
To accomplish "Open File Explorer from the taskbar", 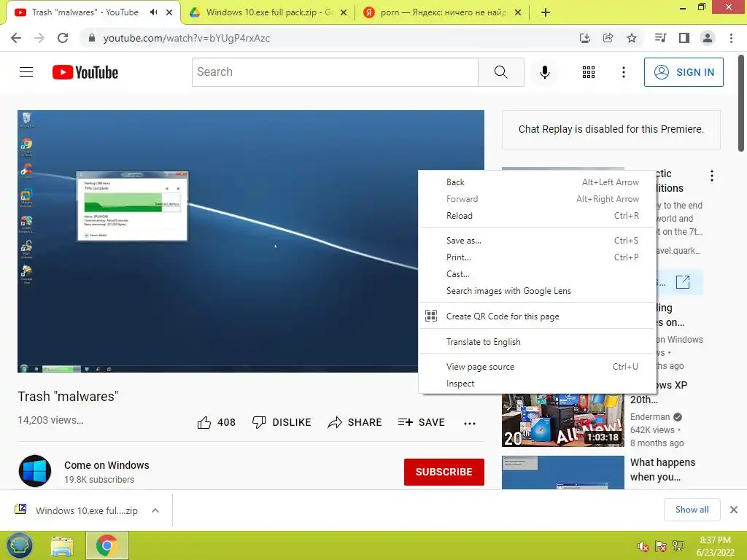I will (62, 546).
